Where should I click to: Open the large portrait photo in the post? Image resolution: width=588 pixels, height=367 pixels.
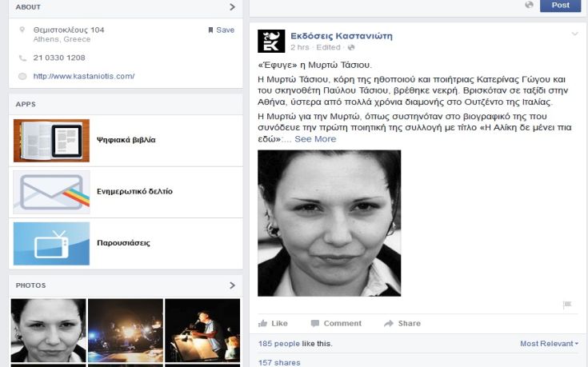coord(330,223)
